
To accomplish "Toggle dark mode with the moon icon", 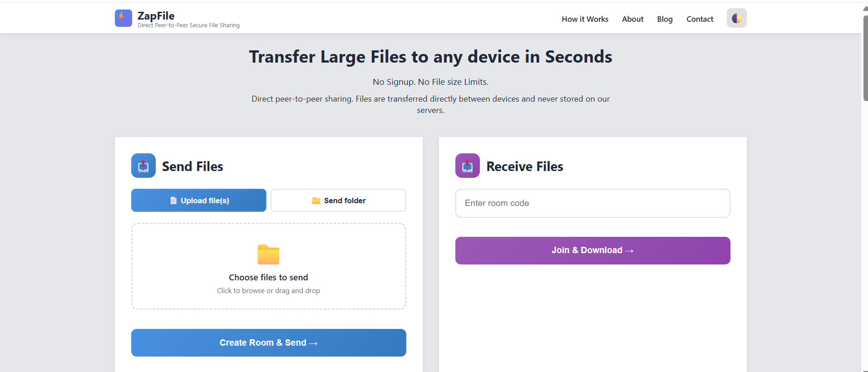I will [736, 18].
